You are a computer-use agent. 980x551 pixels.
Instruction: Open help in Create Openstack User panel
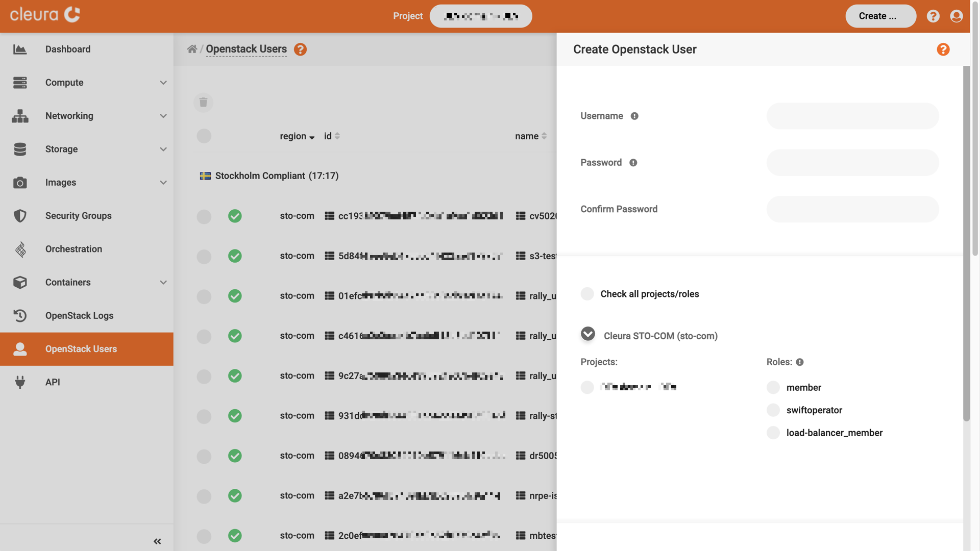coord(943,49)
